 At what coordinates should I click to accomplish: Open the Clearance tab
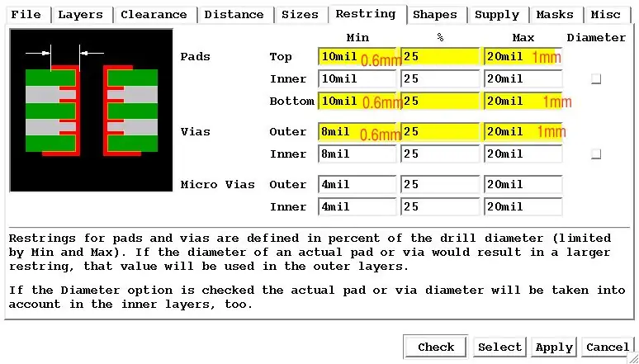(x=156, y=15)
